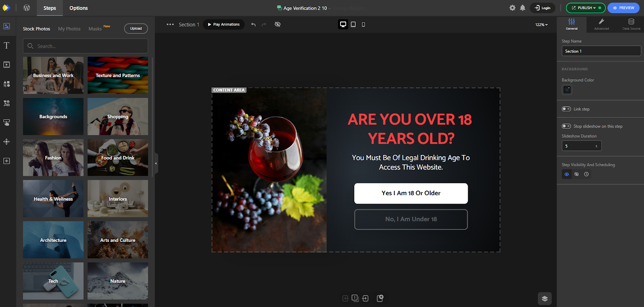Select the Text tool icon

tap(6, 45)
